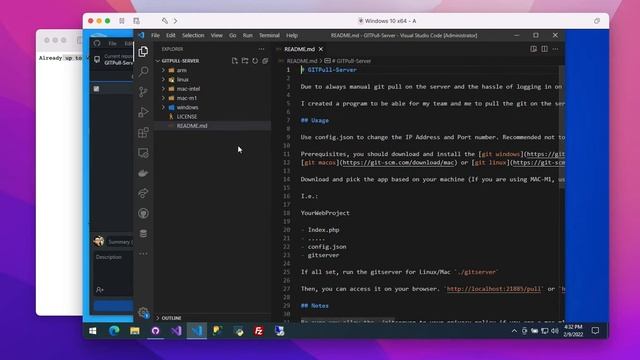Open Explorer views and more actions
640x360 pixels.
tap(261, 49)
